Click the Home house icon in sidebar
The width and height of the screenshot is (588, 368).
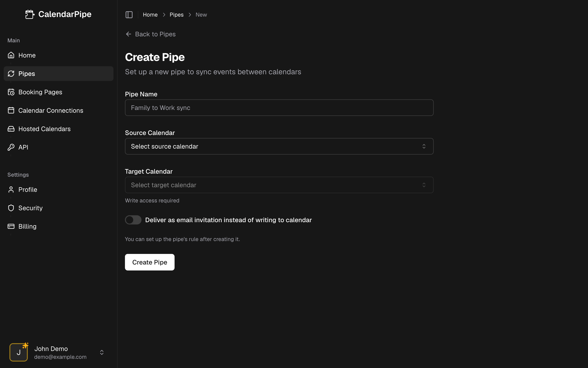tap(11, 55)
